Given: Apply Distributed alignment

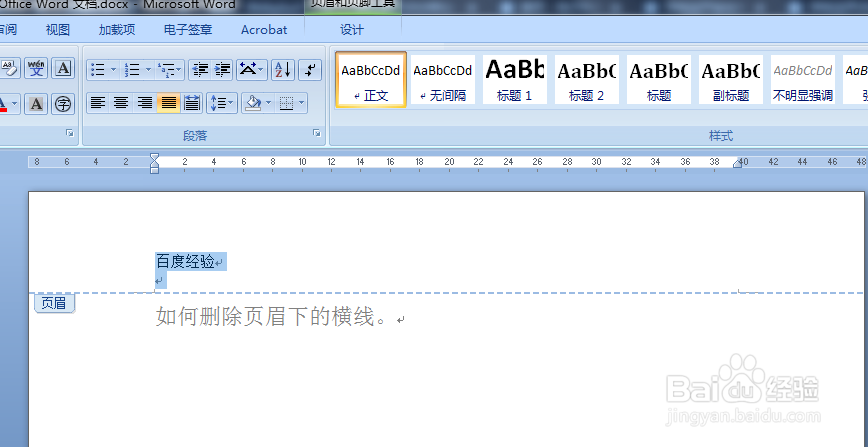Looking at the screenshot, I should point(192,103).
